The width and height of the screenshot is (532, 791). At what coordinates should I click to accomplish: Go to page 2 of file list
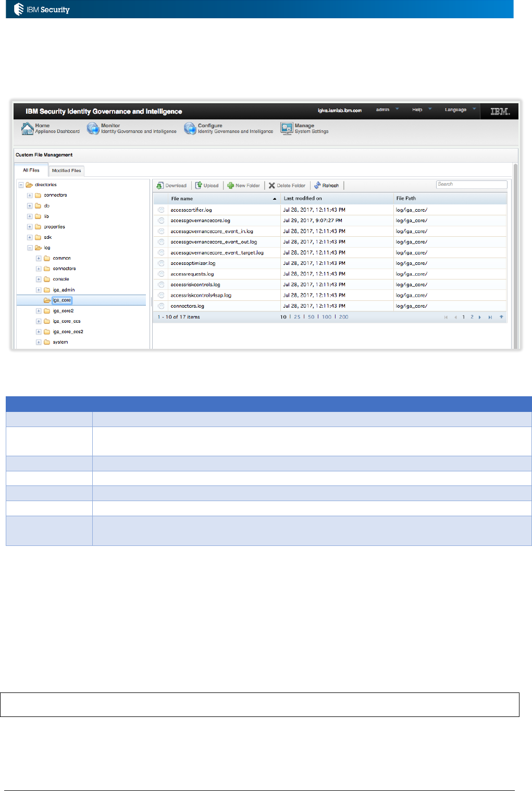[x=472, y=317]
